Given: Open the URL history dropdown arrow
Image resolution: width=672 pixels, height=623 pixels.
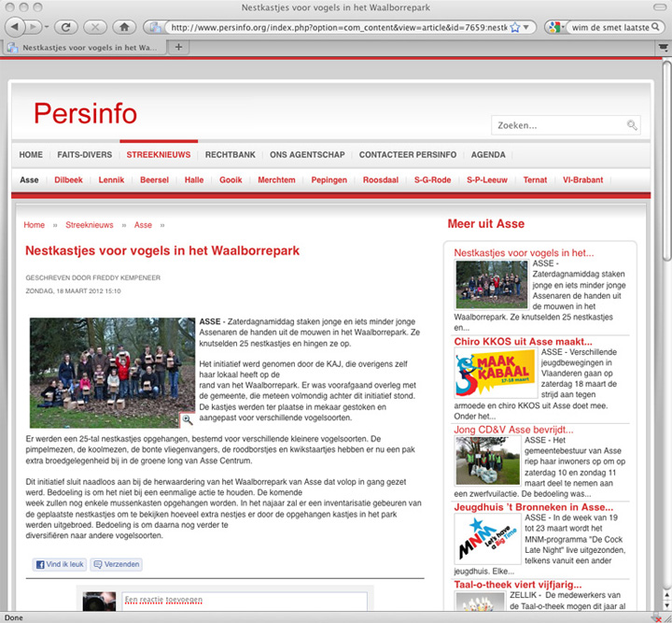Looking at the screenshot, I should (526, 27).
